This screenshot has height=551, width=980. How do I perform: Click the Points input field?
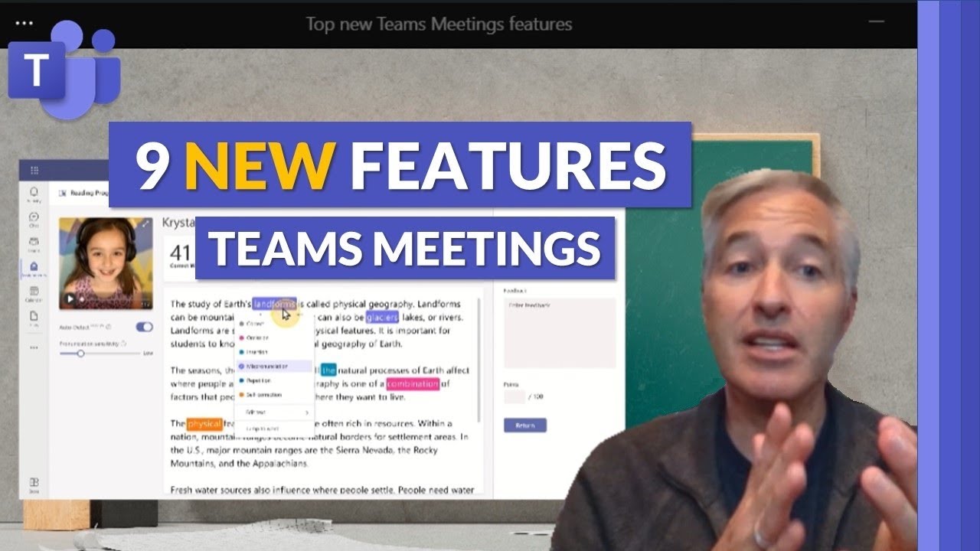point(514,396)
